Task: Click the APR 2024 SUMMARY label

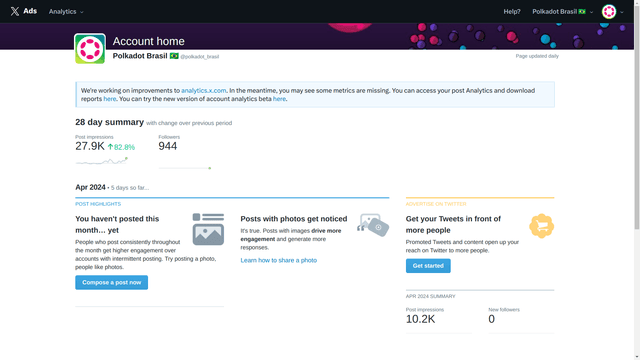Action: pyautogui.click(x=431, y=296)
